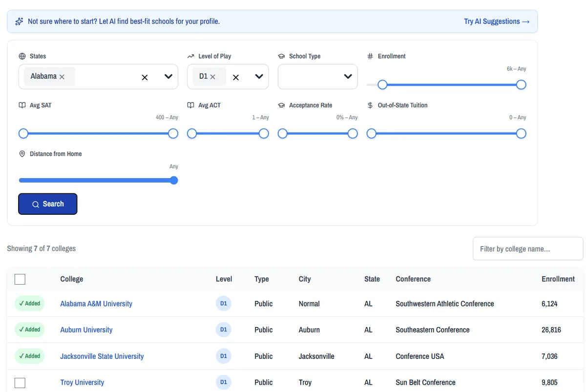Click Southeastern Conference cell

pos(433,330)
